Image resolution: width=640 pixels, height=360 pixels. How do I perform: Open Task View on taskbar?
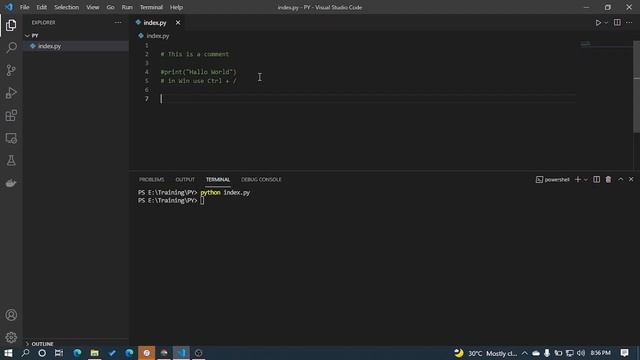[59, 353]
